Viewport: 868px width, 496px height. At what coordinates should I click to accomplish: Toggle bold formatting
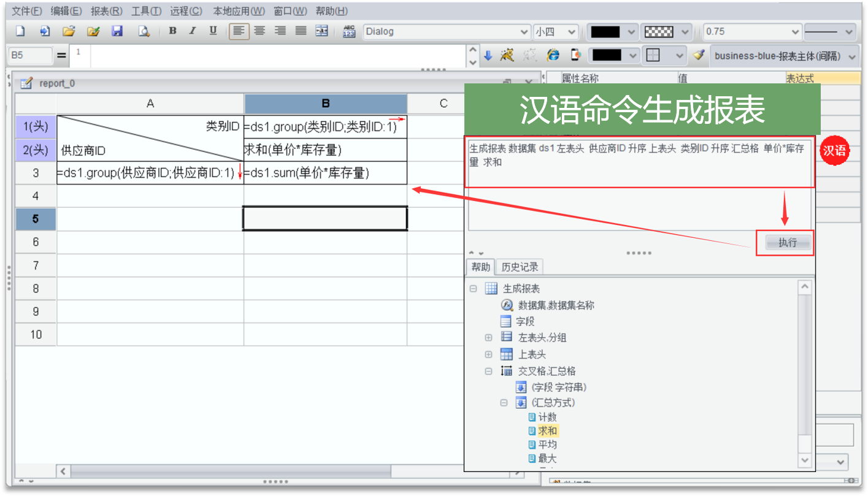pyautogui.click(x=172, y=31)
